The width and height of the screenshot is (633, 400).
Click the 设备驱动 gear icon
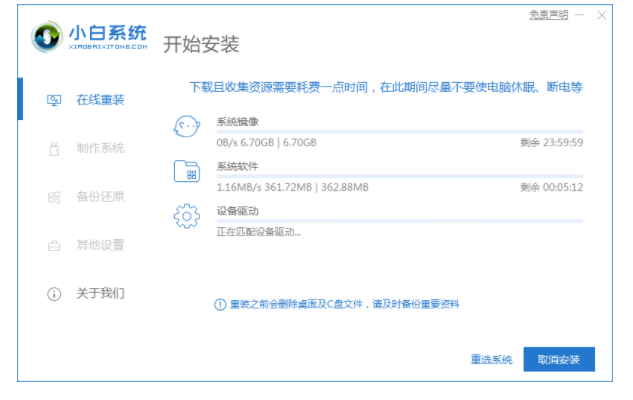pos(187,216)
